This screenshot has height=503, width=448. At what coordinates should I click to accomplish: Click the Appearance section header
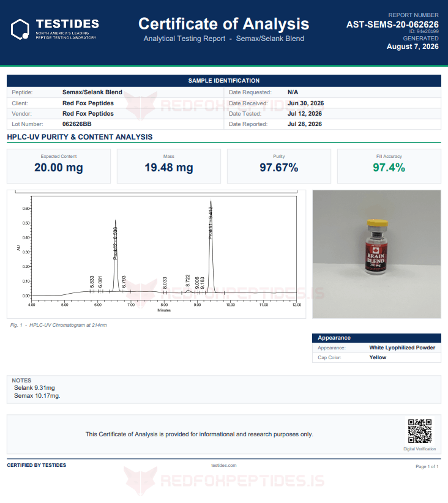376,338
